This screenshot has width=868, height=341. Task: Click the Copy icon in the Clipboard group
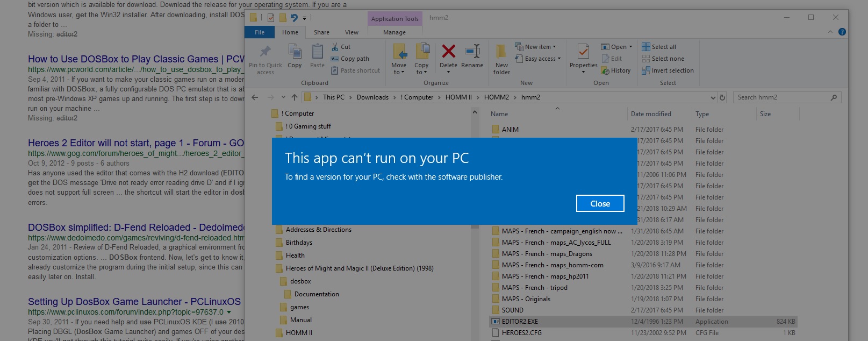point(295,52)
